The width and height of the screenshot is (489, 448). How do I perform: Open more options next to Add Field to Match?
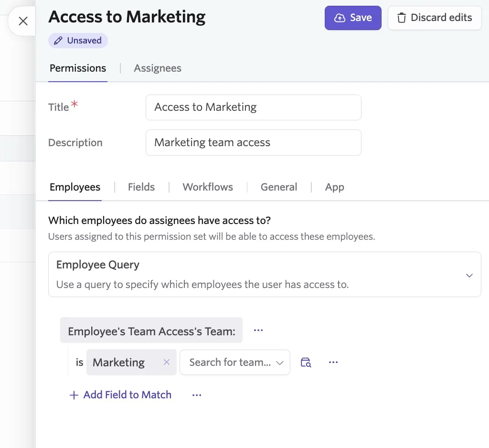[x=197, y=395]
